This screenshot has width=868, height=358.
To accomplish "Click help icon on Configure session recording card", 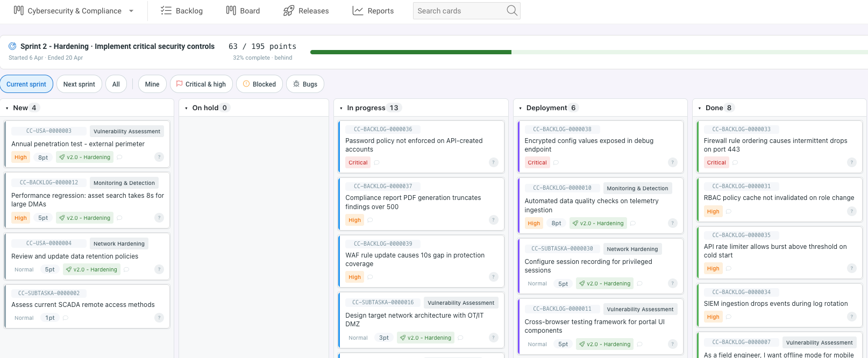I will click(x=673, y=283).
